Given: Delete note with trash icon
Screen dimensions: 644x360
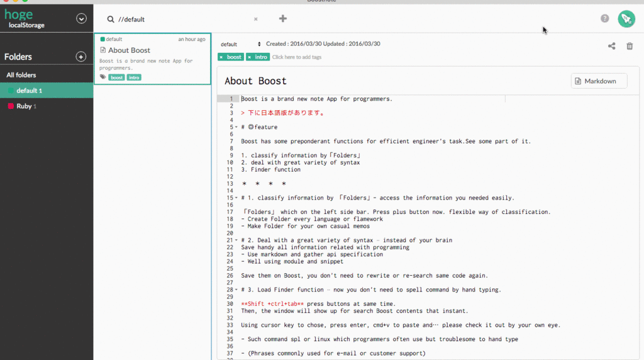Looking at the screenshot, I should (x=630, y=46).
